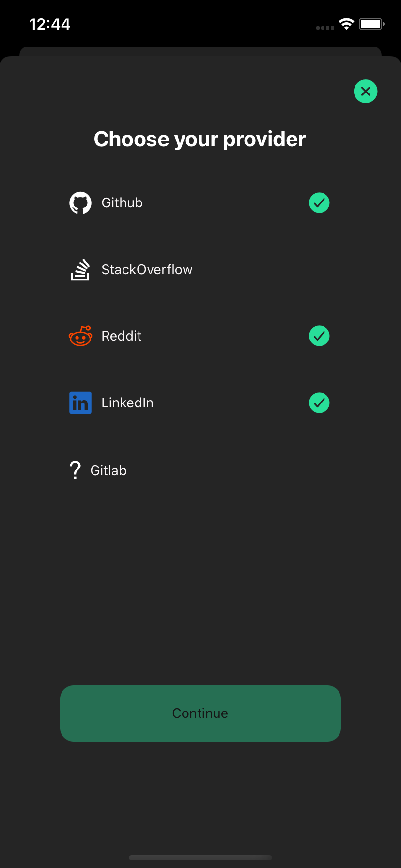
Task: Uncheck the Reddit provider selection
Action: [319, 336]
